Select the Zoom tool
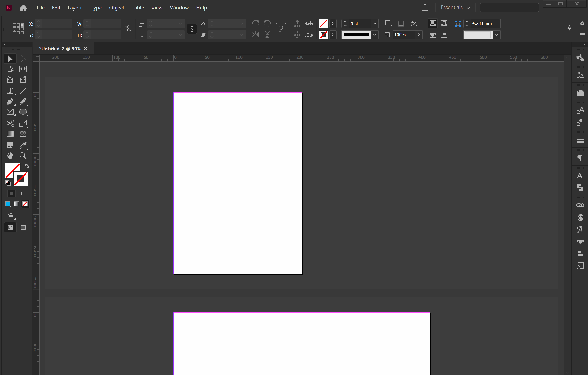588x375 pixels. tap(23, 156)
